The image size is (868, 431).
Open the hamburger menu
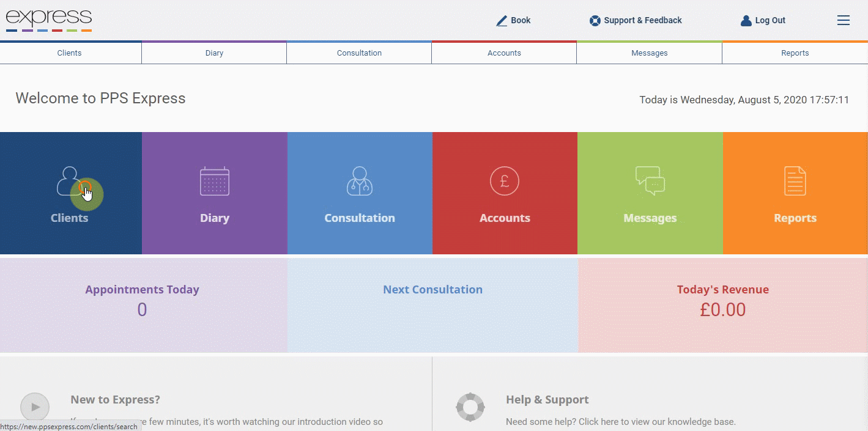pos(844,20)
